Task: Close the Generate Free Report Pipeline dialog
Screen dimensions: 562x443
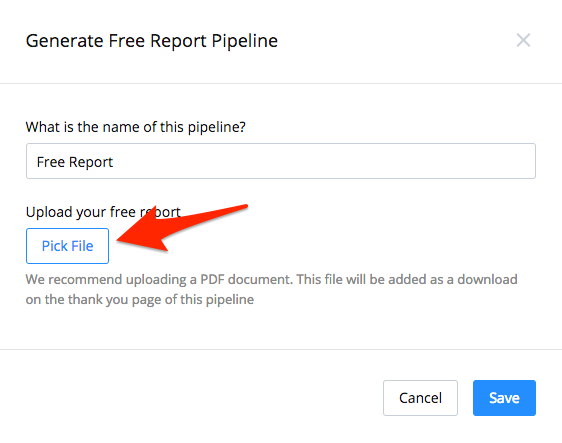Action: (x=523, y=40)
